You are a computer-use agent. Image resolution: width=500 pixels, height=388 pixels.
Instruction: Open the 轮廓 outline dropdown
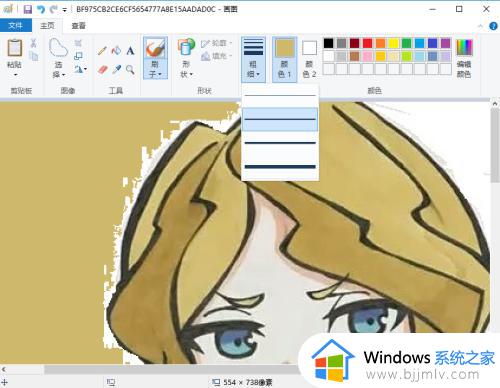pos(217,43)
